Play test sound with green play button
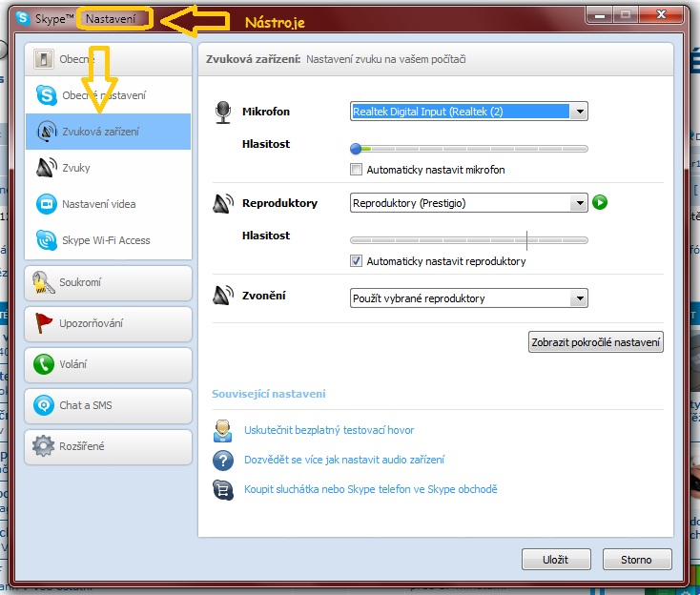Viewport: 700px width, 595px height. [x=600, y=202]
